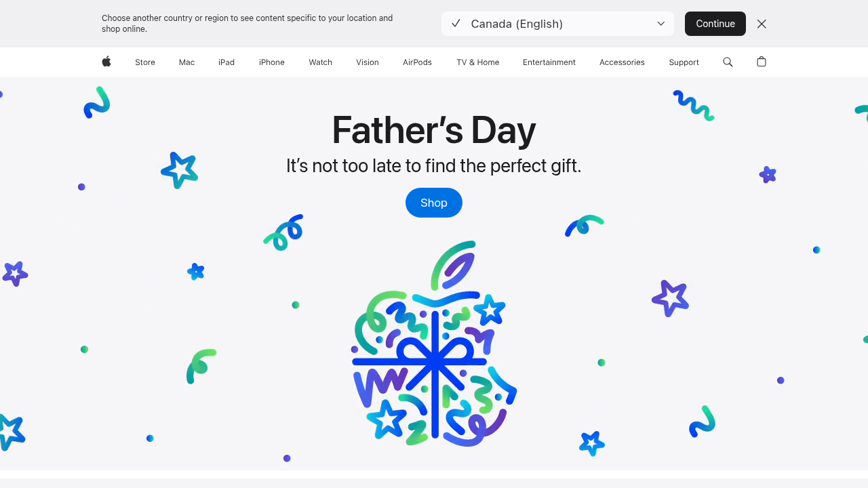Click the perfect gift subheading text
This screenshot has width=868, height=488.
[434, 166]
